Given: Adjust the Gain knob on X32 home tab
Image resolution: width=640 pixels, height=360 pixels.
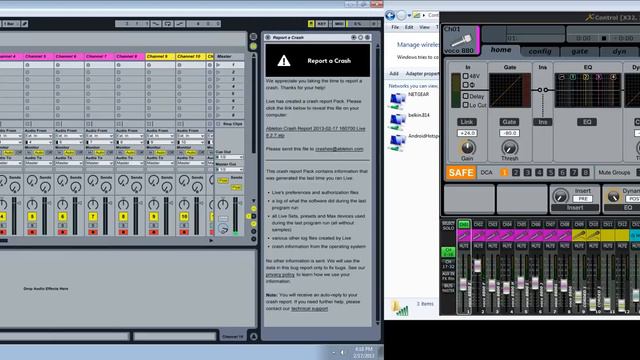Looking at the screenshot, I should point(467,147).
